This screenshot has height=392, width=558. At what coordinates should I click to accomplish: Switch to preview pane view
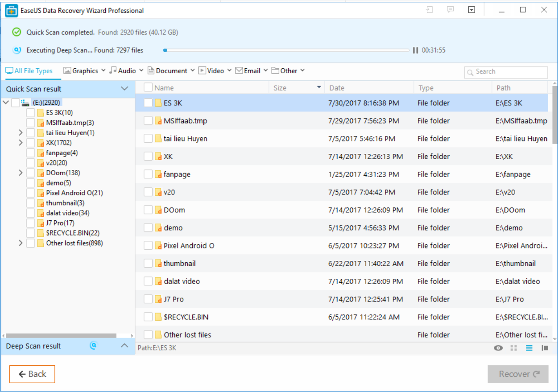(x=545, y=348)
